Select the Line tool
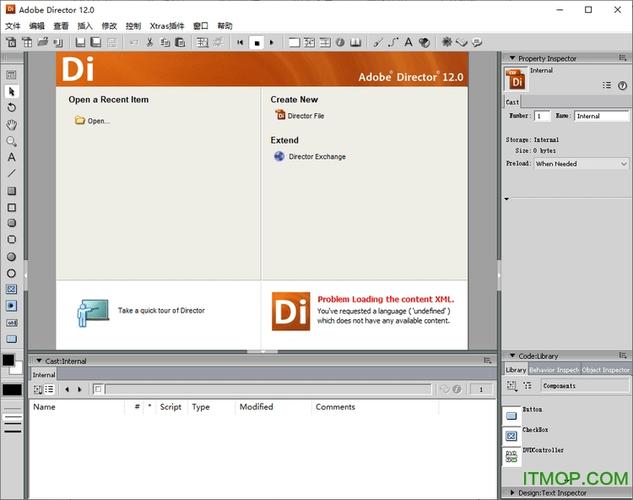 point(11,174)
